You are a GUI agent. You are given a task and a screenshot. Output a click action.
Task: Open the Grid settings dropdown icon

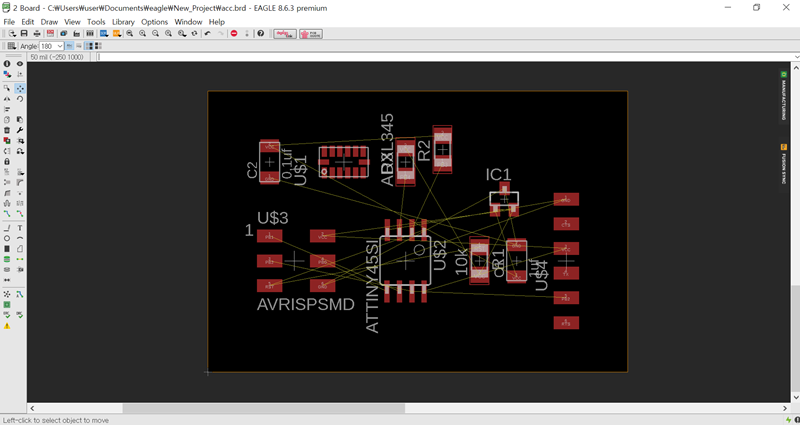11,46
